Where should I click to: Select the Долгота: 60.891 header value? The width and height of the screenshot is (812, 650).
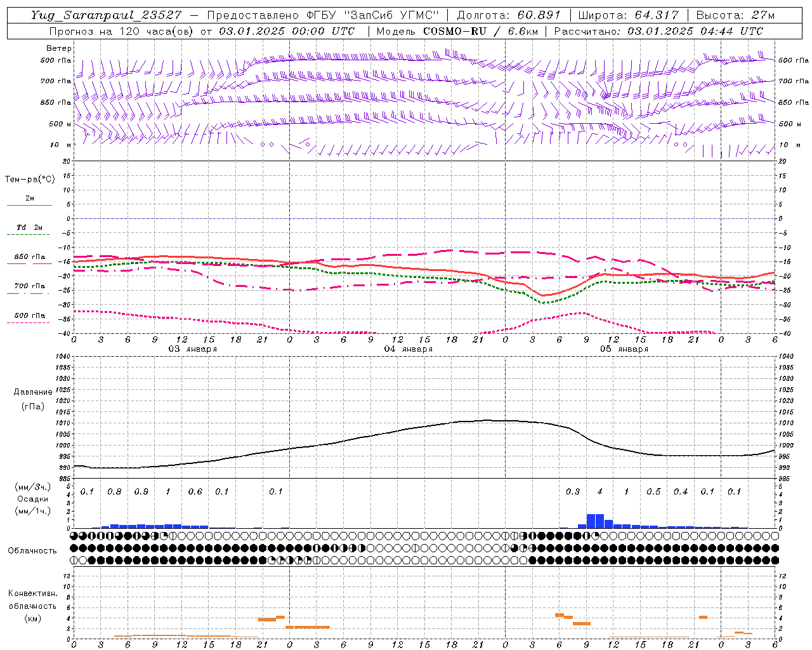(x=508, y=15)
